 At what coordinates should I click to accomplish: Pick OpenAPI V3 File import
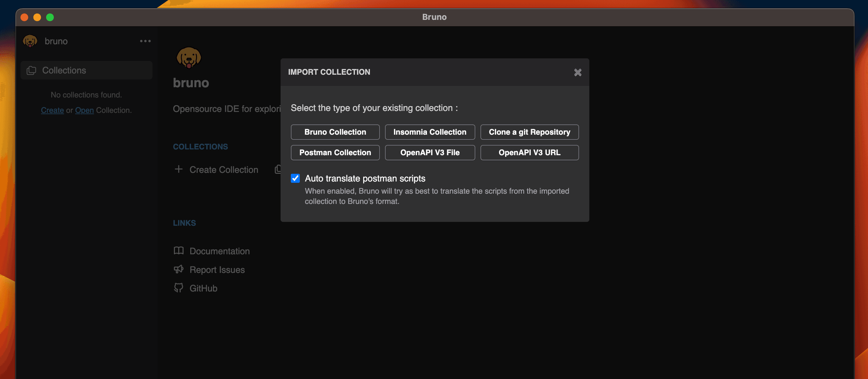click(430, 152)
